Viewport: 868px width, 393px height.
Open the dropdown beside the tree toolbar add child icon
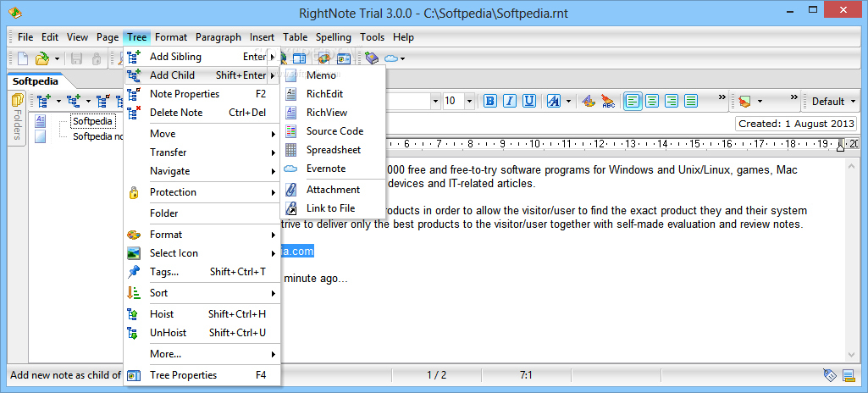coord(88,102)
